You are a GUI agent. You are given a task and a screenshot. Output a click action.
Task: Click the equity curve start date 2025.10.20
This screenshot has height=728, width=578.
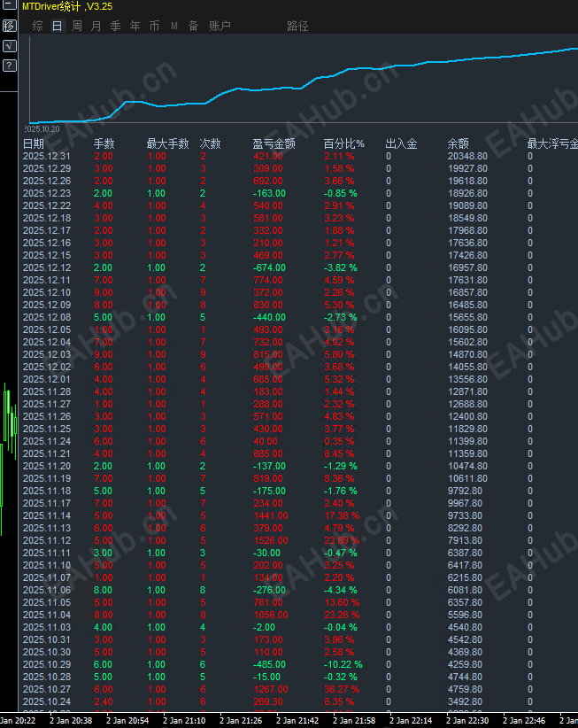pyautogui.click(x=42, y=129)
